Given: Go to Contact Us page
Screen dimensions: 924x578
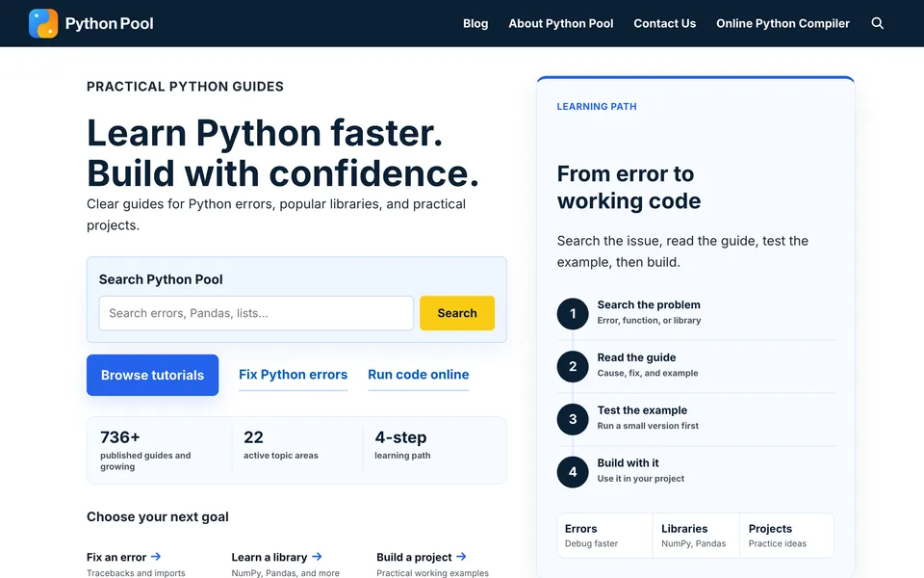Looking at the screenshot, I should coord(665,23).
